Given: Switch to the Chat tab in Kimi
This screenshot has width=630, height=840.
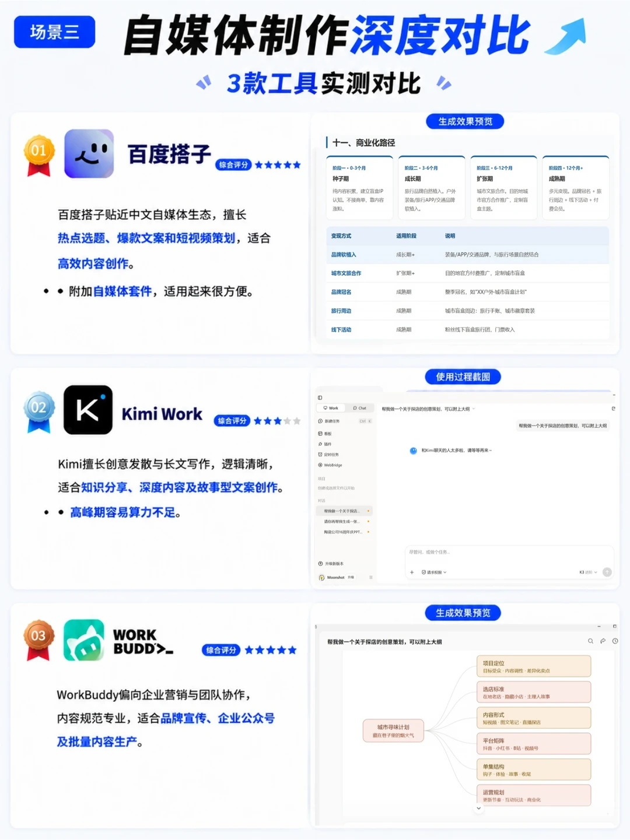Looking at the screenshot, I should [360, 408].
